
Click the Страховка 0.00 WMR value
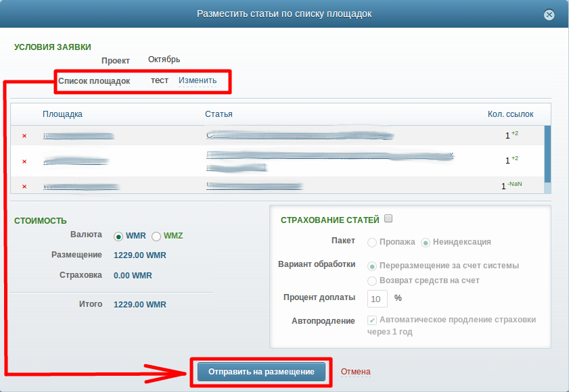[x=133, y=276]
